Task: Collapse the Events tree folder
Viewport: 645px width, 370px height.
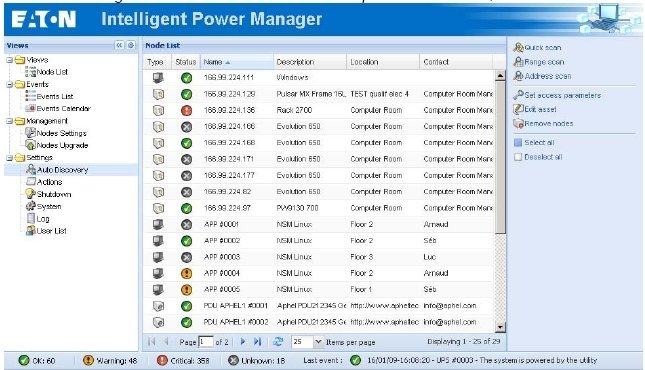Action: (x=9, y=84)
